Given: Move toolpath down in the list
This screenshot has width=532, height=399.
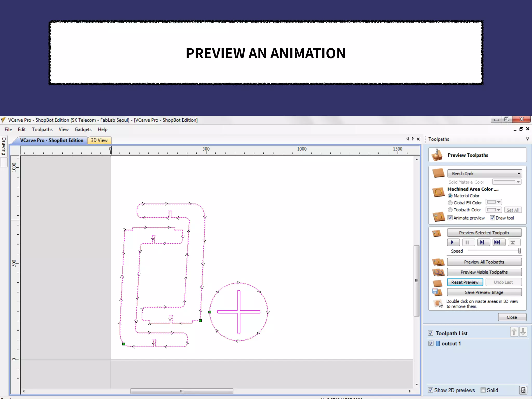Looking at the screenshot, I should (523, 332).
